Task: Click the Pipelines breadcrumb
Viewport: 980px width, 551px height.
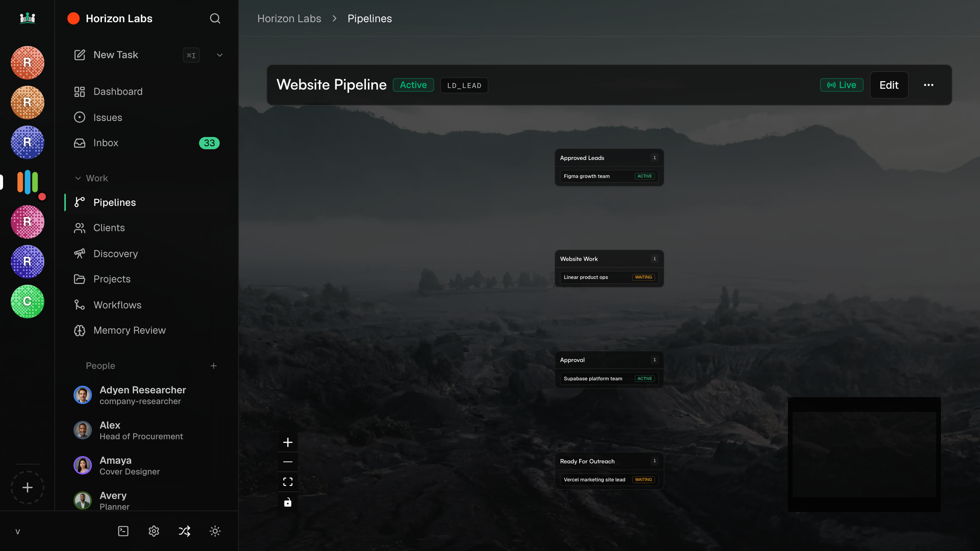Action: pyautogui.click(x=370, y=18)
